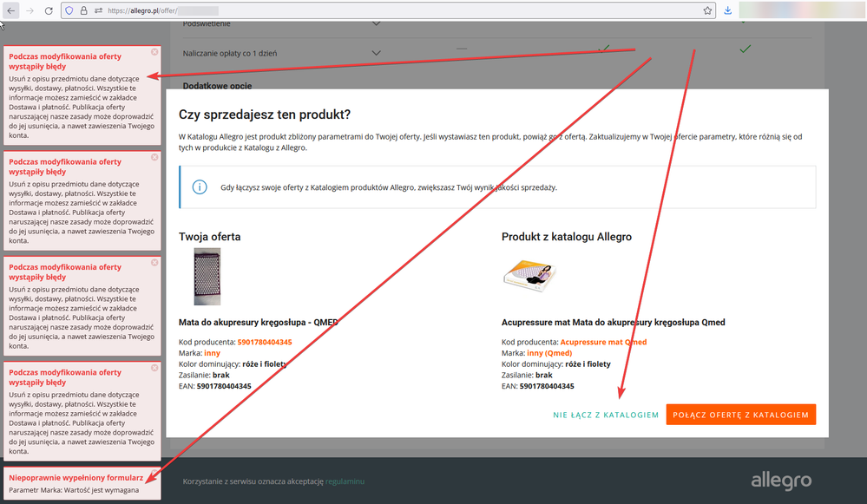This screenshot has height=504, width=867.
Task: Click the Parametr Marka: Wartość jest wymagana message
Action: click(74, 490)
